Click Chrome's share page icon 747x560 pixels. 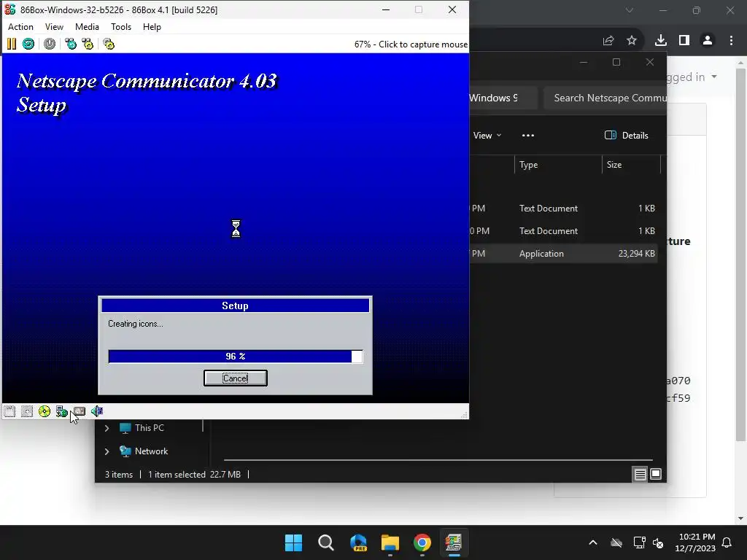[608, 41]
